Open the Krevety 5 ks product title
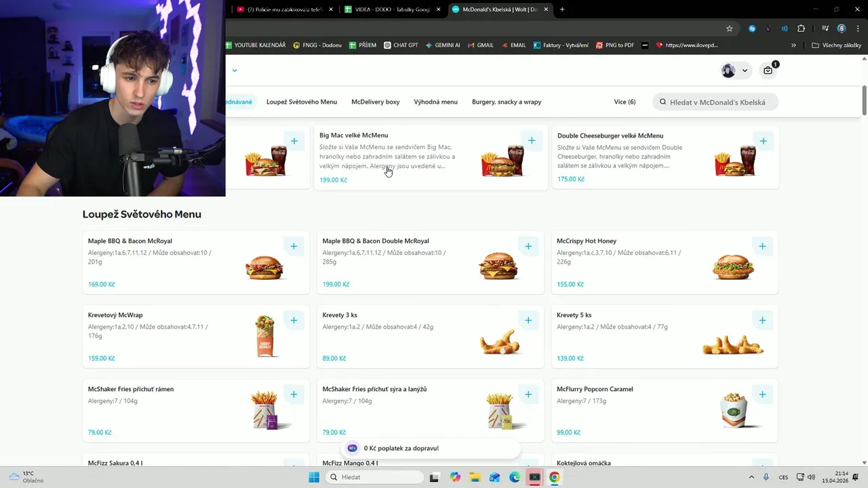This screenshot has height=488, width=868. (x=574, y=315)
